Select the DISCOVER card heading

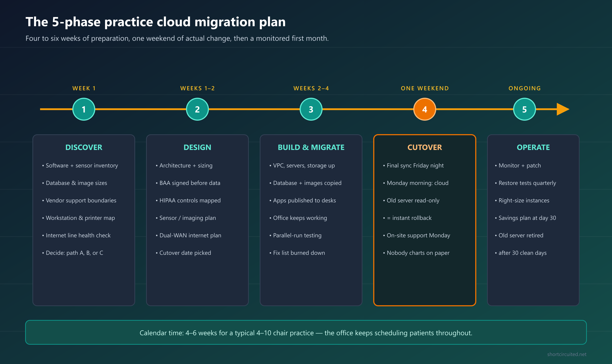pos(84,147)
